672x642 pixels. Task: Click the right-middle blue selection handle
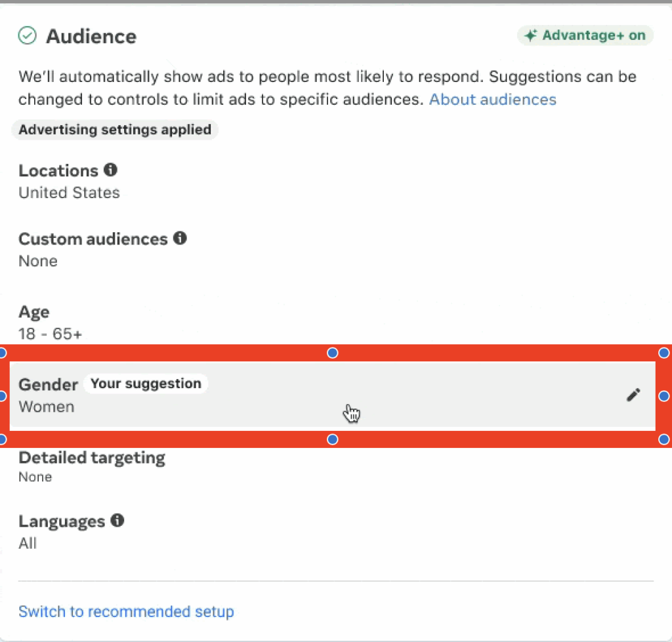[x=664, y=396]
